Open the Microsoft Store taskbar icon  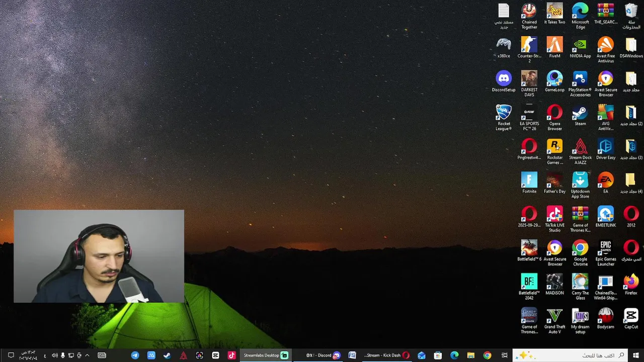438,355
